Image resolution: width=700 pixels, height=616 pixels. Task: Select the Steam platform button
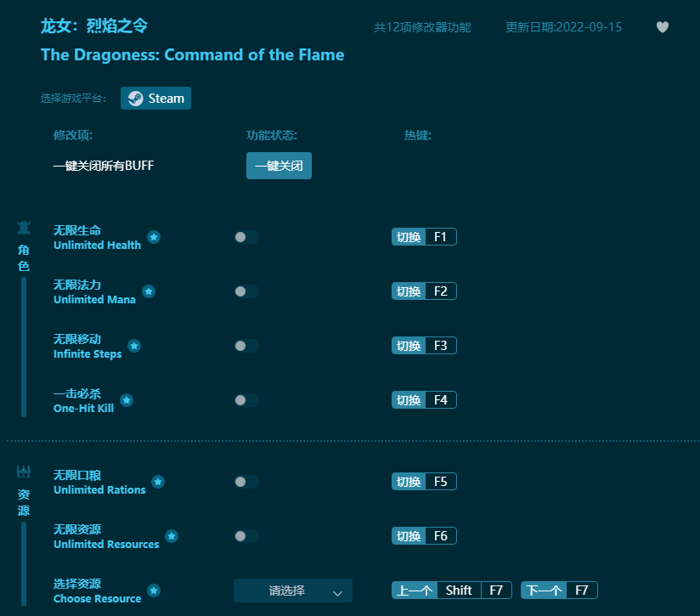coord(155,99)
